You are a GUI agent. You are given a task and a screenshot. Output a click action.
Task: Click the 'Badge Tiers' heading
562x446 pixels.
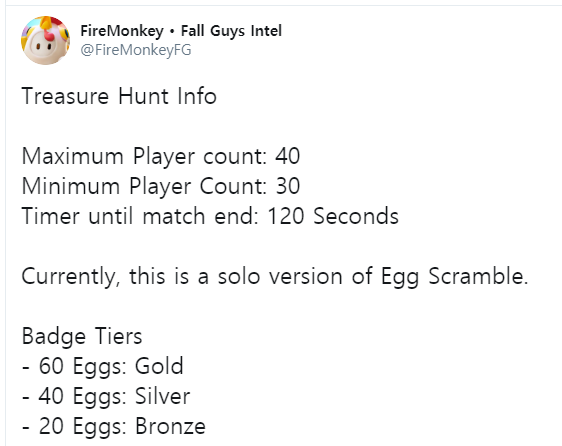(82, 336)
